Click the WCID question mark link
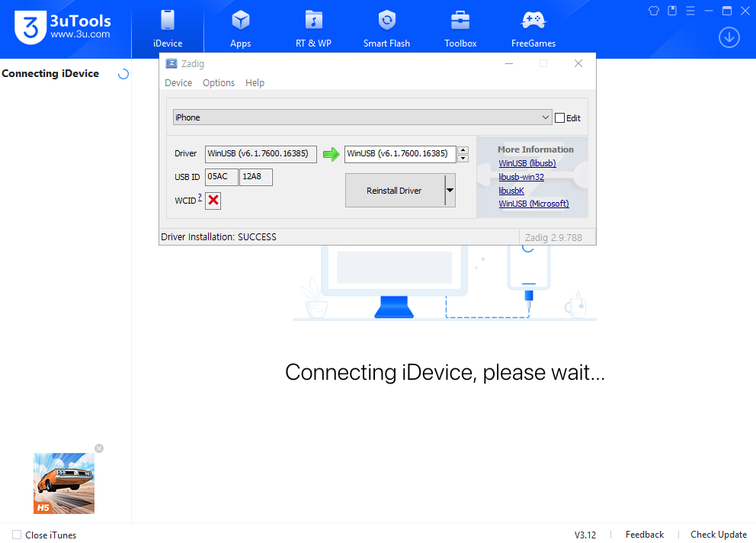This screenshot has width=756, height=543. pos(200,197)
